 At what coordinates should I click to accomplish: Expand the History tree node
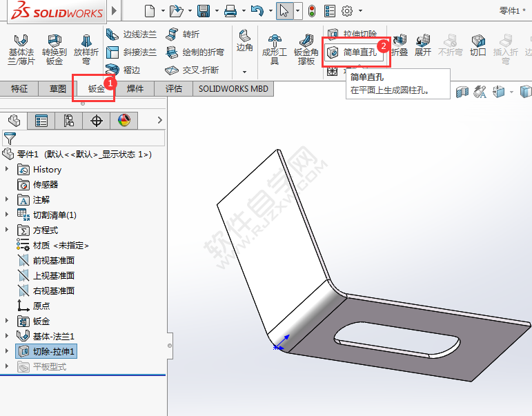coord(6,169)
